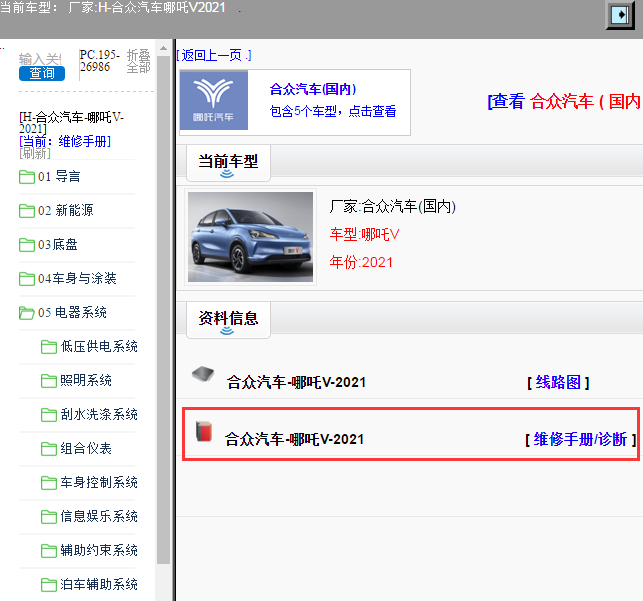Collapse the 05 电器系统 open folder icon

(x=27, y=313)
